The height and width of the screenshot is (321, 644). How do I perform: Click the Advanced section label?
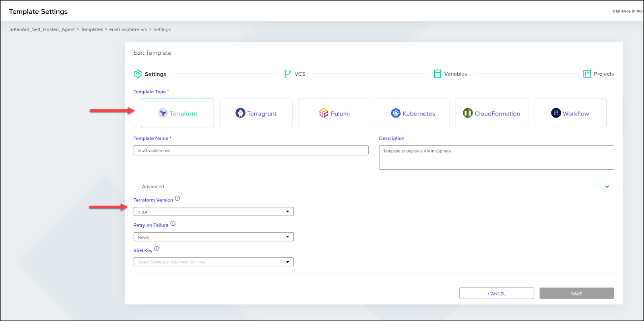pos(153,187)
